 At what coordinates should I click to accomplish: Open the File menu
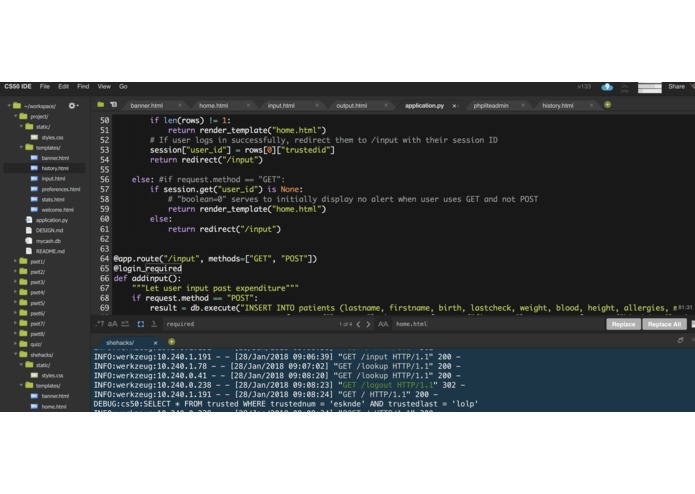tap(45, 87)
